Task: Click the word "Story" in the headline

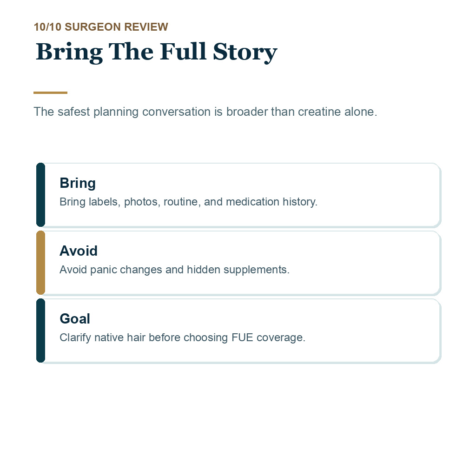Action: pyautogui.click(x=245, y=52)
